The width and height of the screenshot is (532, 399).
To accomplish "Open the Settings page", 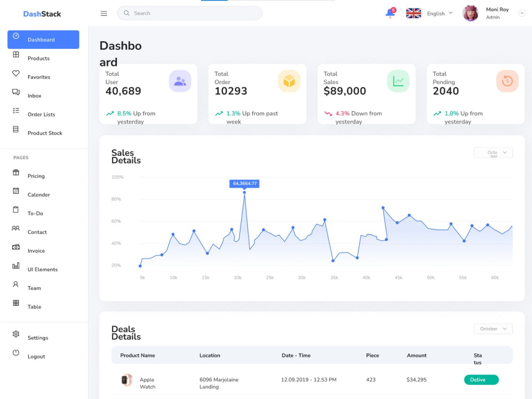I will 38,338.
